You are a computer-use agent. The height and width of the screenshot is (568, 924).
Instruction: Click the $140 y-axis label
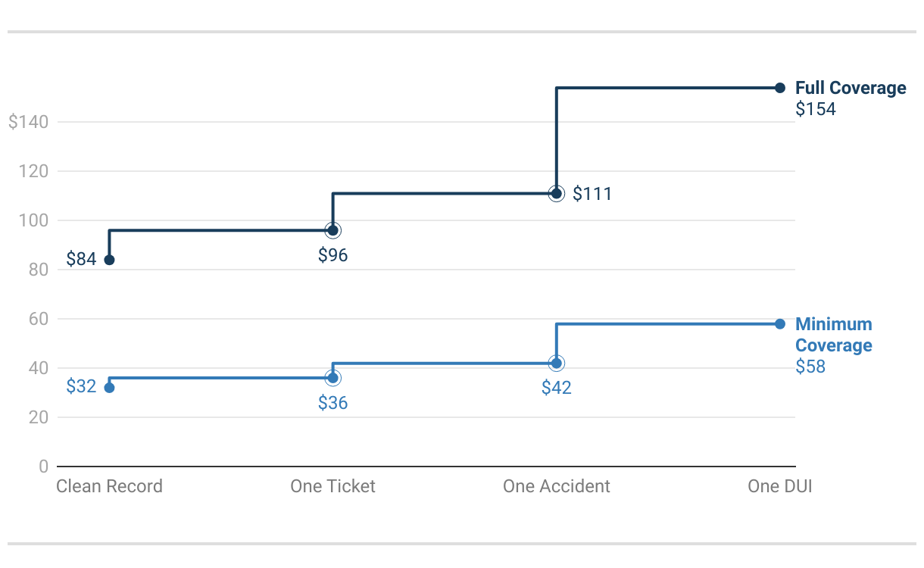tap(29, 122)
